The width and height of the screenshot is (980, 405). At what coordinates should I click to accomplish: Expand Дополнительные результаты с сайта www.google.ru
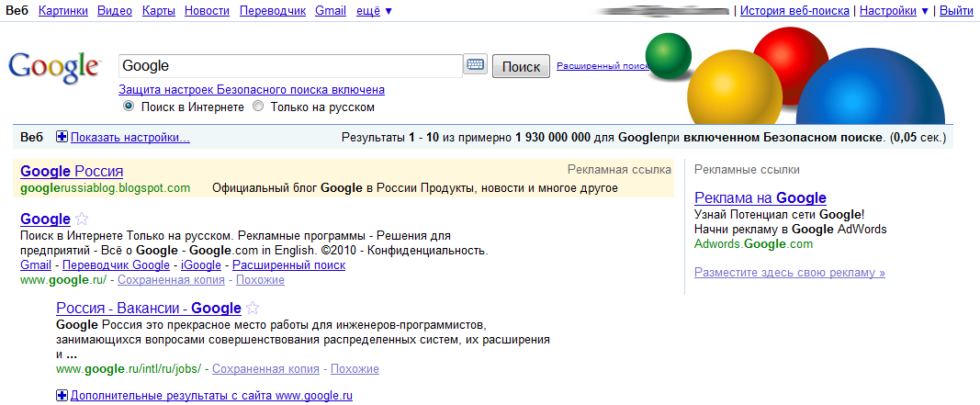pos(212,395)
